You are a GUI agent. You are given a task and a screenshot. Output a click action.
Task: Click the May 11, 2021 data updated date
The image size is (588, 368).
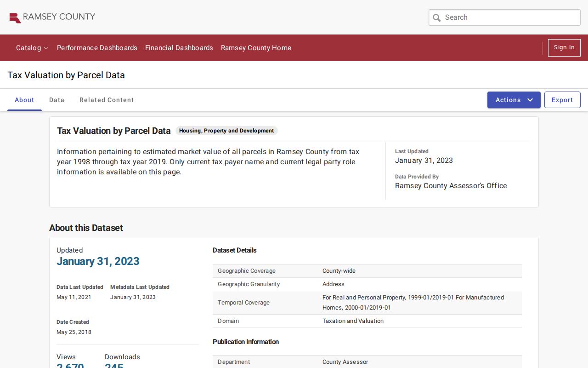tap(74, 297)
